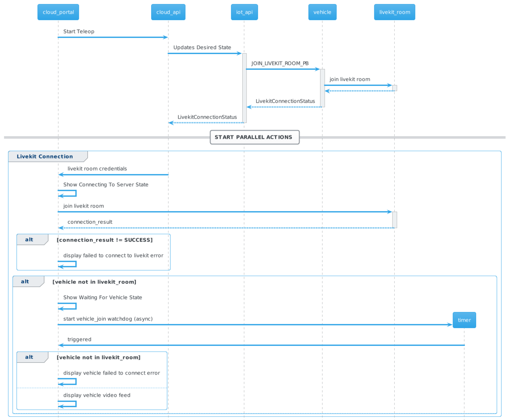510x420 pixels.
Task: Click the 'JOIN_LIVEKIT_ROOM_PB' message label
Action: 280,63
